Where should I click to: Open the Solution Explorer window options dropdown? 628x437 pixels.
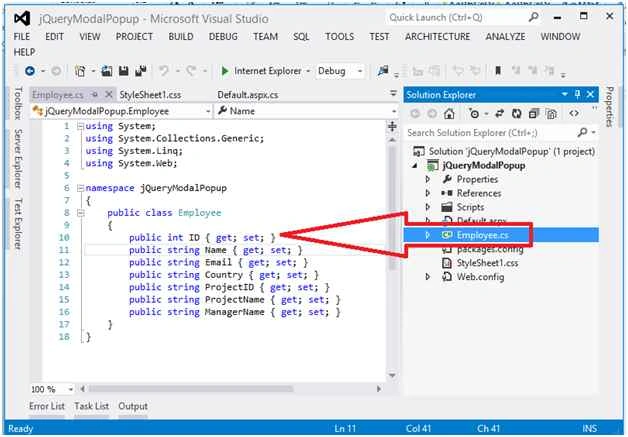click(564, 95)
